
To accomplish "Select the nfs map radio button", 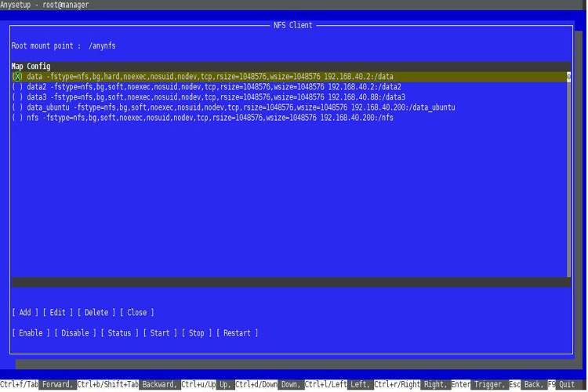I will tap(17, 118).
